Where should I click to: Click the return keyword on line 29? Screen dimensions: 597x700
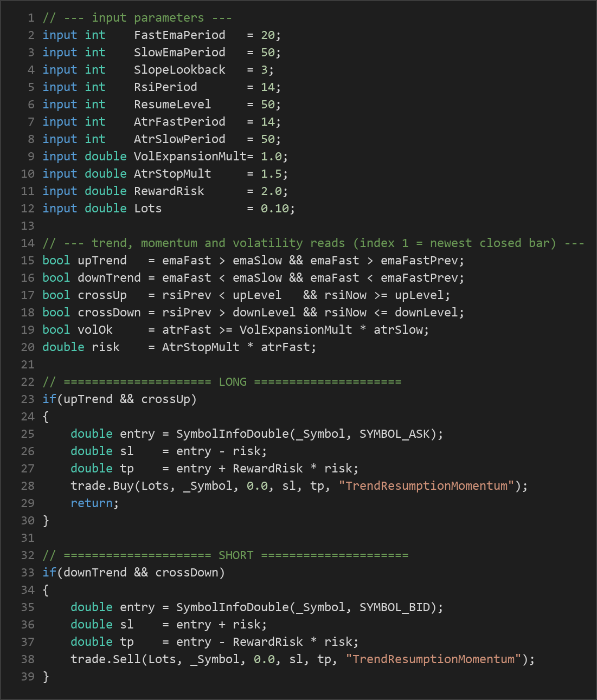click(92, 503)
